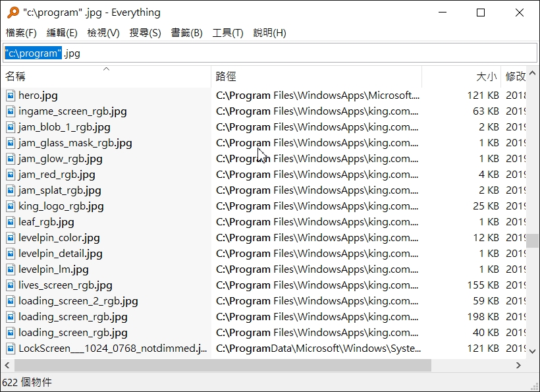
Task: Select the file name jam_blob_1_rgb.jpg
Action: pos(65,127)
